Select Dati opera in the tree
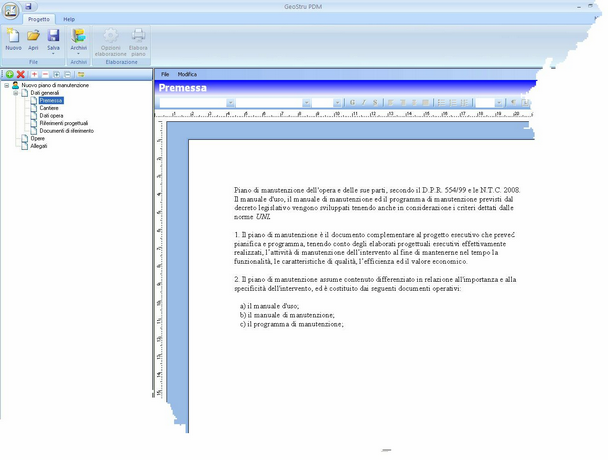This screenshot has height=460, width=608. 51,116
